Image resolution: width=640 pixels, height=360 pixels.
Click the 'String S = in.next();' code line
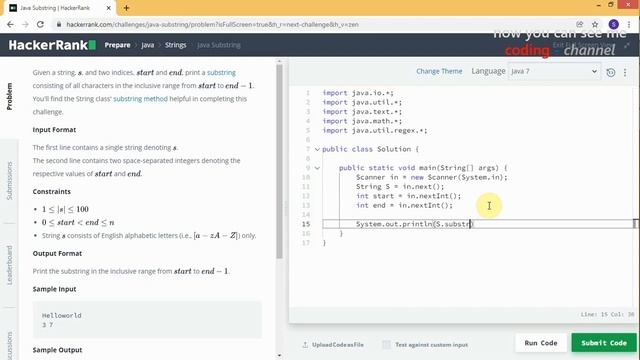click(x=400, y=187)
